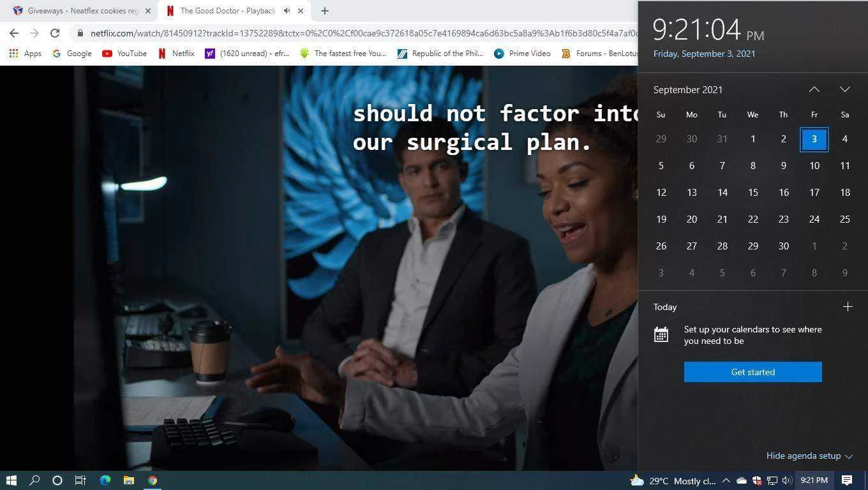Click the Netflix URL address bar
Screen dimensions: 868x490
[364, 33]
